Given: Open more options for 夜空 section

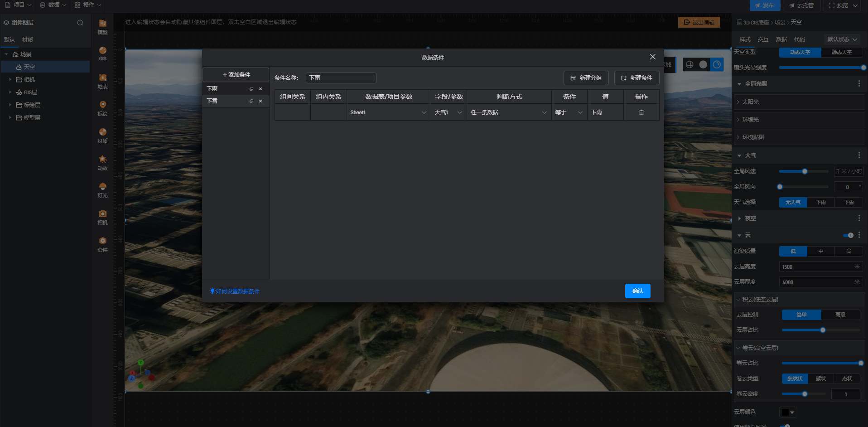Looking at the screenshot, I should click(859, 218).
